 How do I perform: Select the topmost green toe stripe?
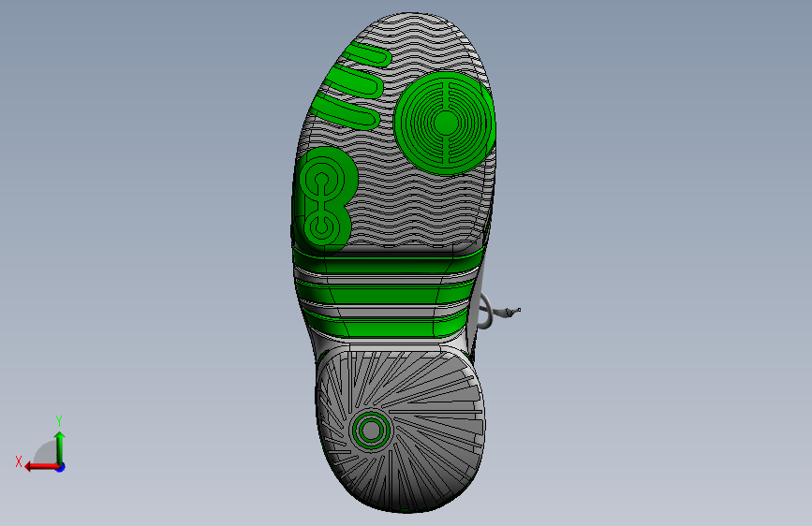(x=366, y=55)
